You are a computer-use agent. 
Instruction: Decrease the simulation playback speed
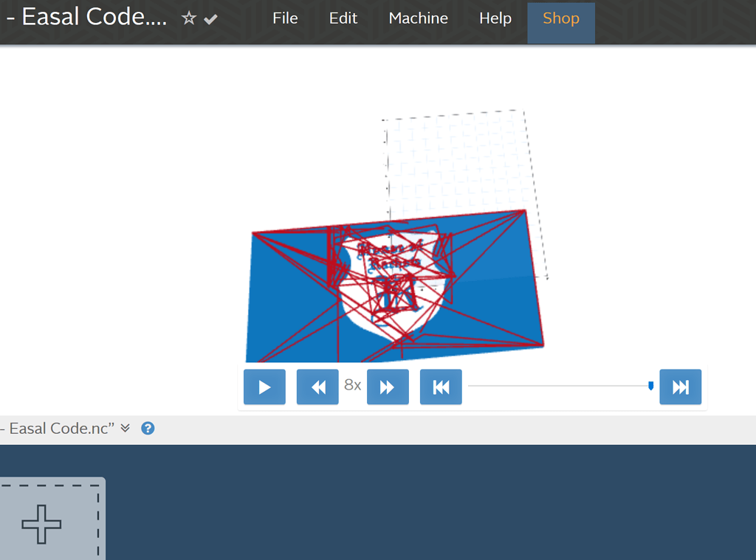coord(317,387)
